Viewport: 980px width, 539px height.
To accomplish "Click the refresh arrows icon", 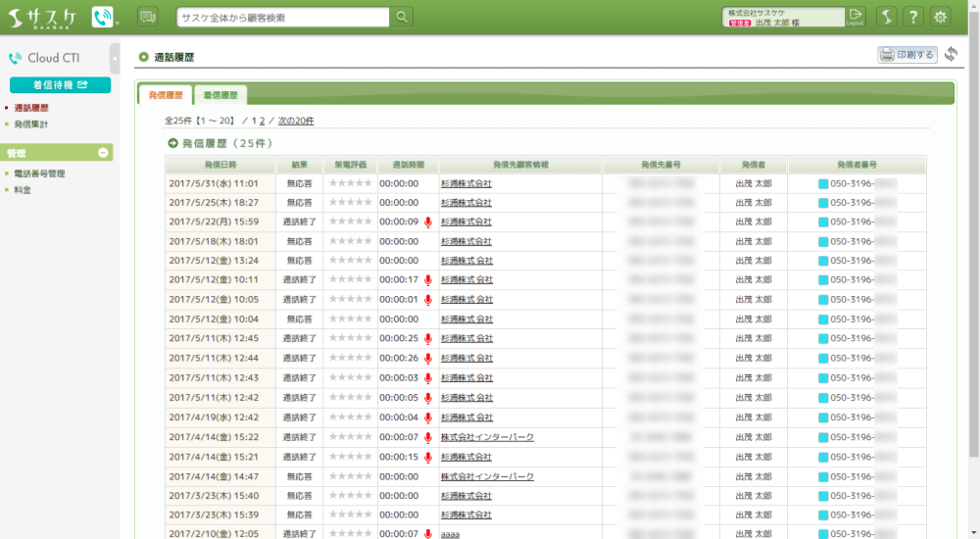I will pyautogui.click(x=951, y=55).
